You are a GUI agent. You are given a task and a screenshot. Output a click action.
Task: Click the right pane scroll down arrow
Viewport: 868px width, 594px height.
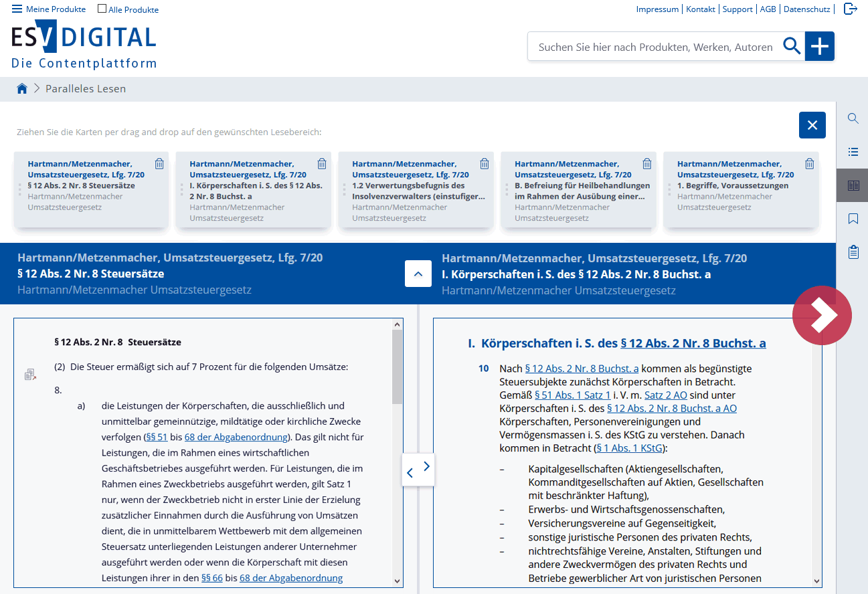pyautogui.click(x=816, y=581)
